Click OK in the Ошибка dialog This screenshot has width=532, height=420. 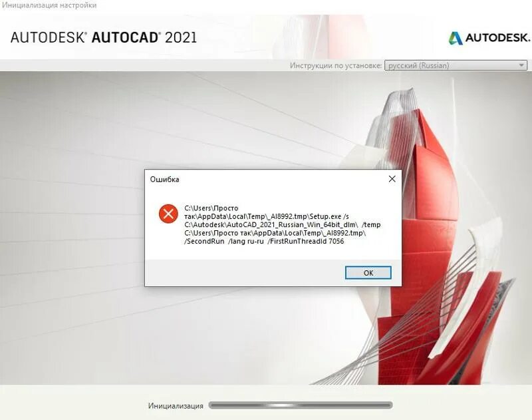[368, 273]
